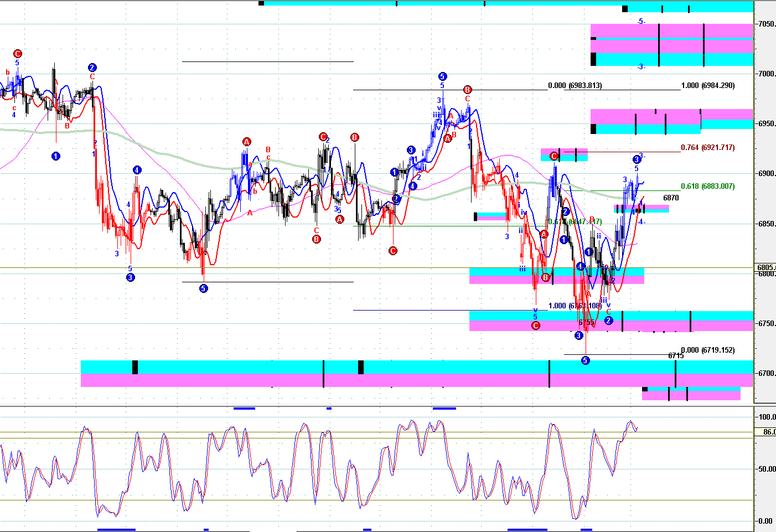776x532 pixels.
Task: Select the 0.764 (6921.717) retracement label
Action: [x=707, y=148]
